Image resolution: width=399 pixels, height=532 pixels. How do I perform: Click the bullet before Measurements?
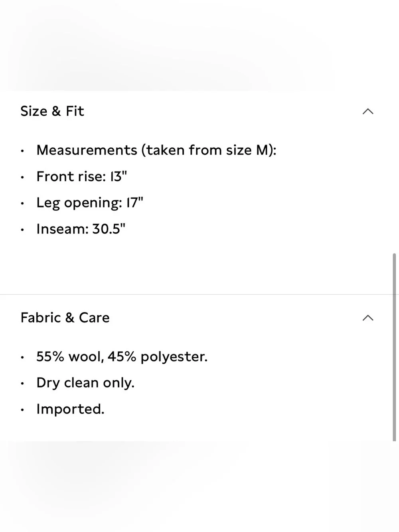coord(23,151)
